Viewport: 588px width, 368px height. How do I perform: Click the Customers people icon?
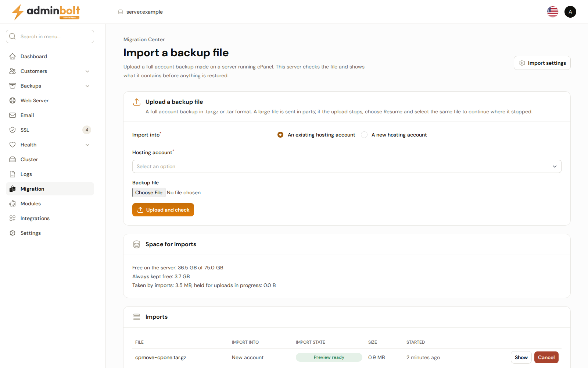(12, 71)
